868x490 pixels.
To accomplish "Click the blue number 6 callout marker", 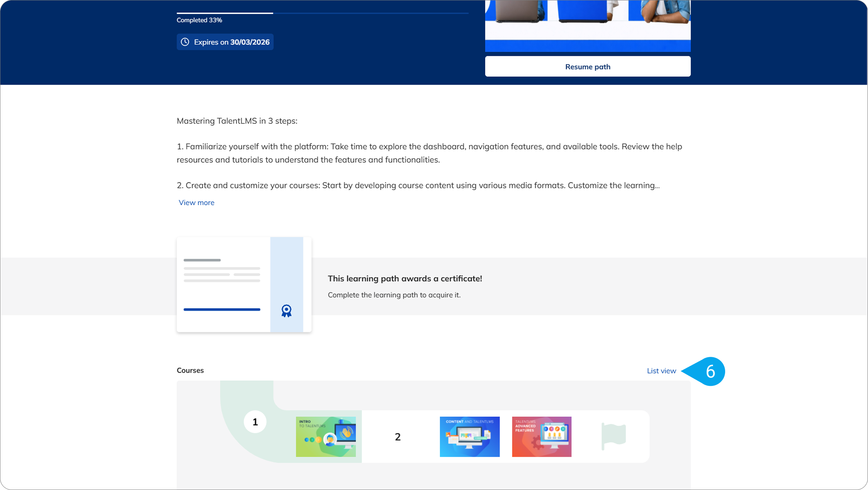I will [x=710, y=372].
